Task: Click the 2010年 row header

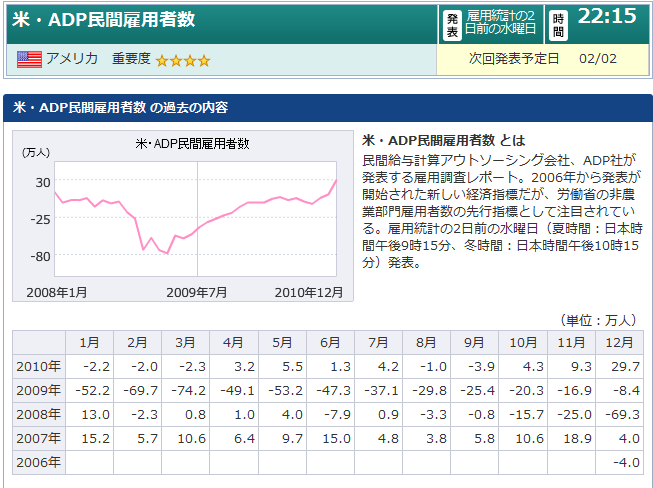Action: tap(39, 366)
